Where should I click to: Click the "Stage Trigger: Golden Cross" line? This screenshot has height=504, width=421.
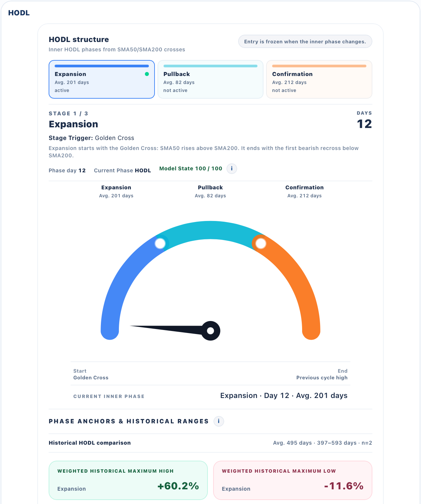coord(92,138)
